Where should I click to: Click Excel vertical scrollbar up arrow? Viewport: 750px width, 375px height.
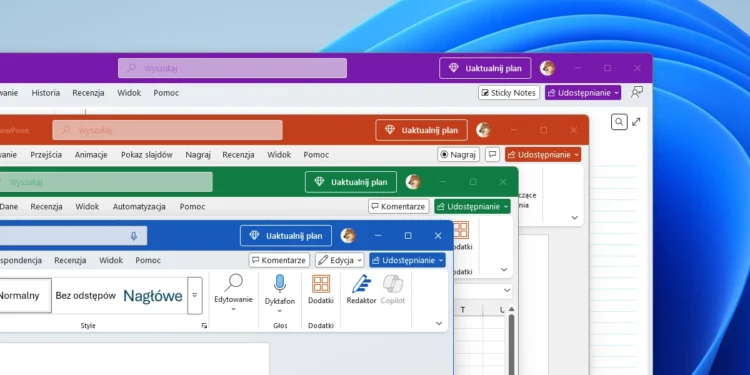coord(511,309)
